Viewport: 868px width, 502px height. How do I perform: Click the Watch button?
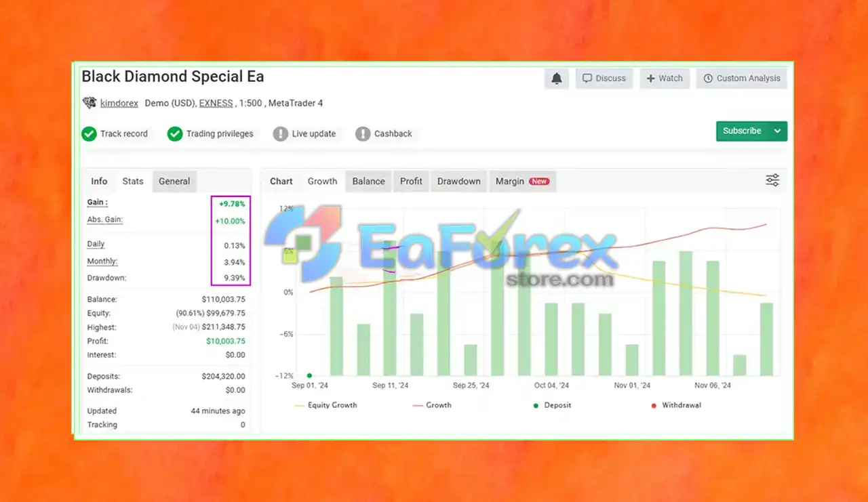tap(665, 79)
